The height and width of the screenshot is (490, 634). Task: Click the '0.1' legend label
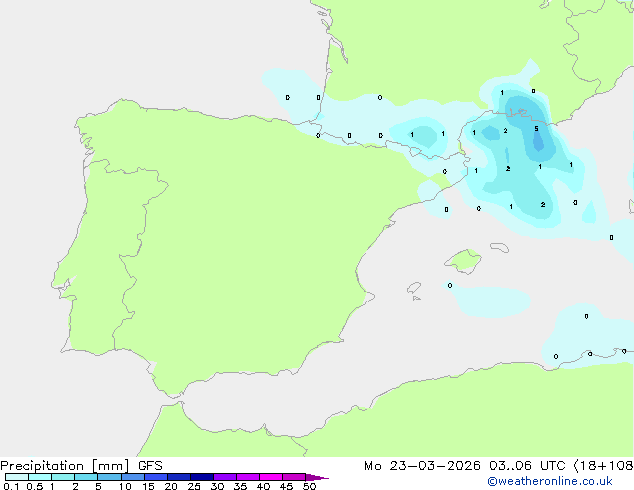point(11,486)
